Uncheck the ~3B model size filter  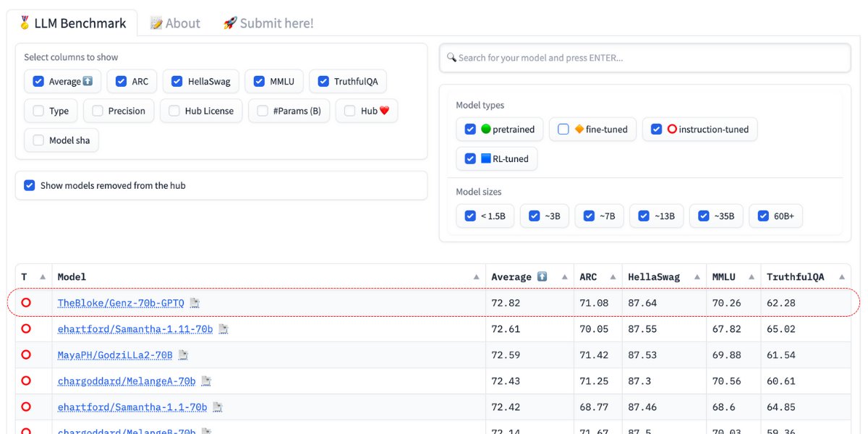click(x=535, y=216)
